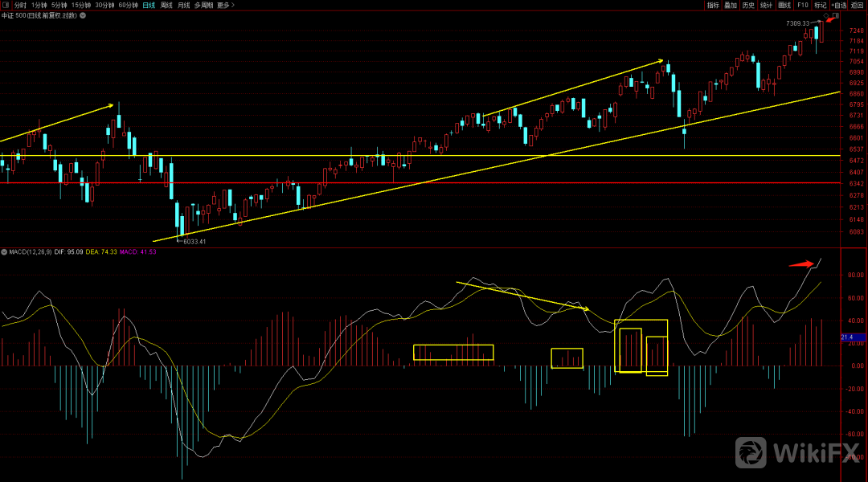Open the 多周期 multi-period view
This screenshot has height=482, width=868.
(203, 5)
